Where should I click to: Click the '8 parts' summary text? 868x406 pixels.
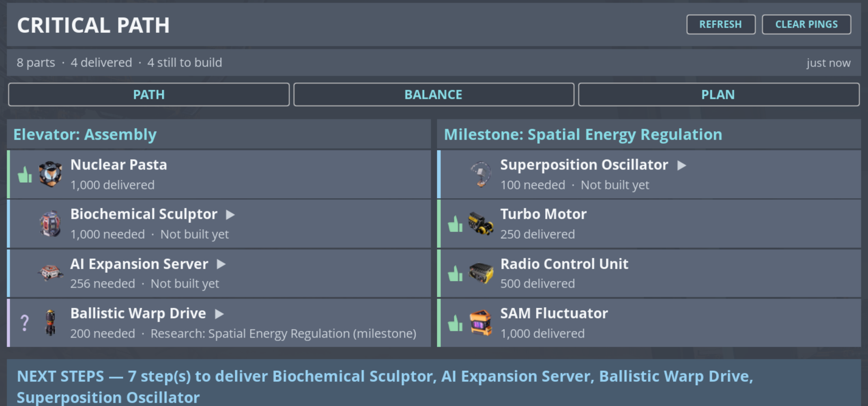click(x=36, y=63)
